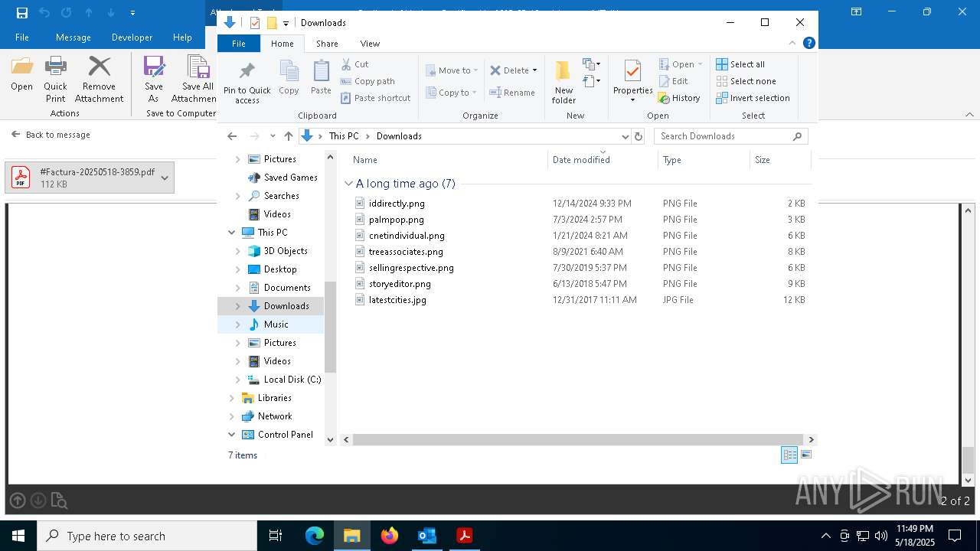Switch to large icons view button
This screenshot has height=551, width=980.
[806, 455]
